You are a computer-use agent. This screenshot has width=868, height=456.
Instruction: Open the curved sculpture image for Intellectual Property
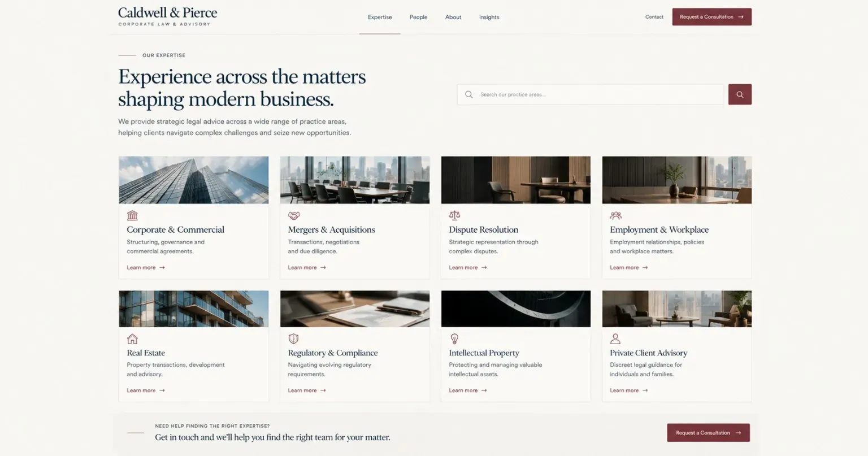516,309
